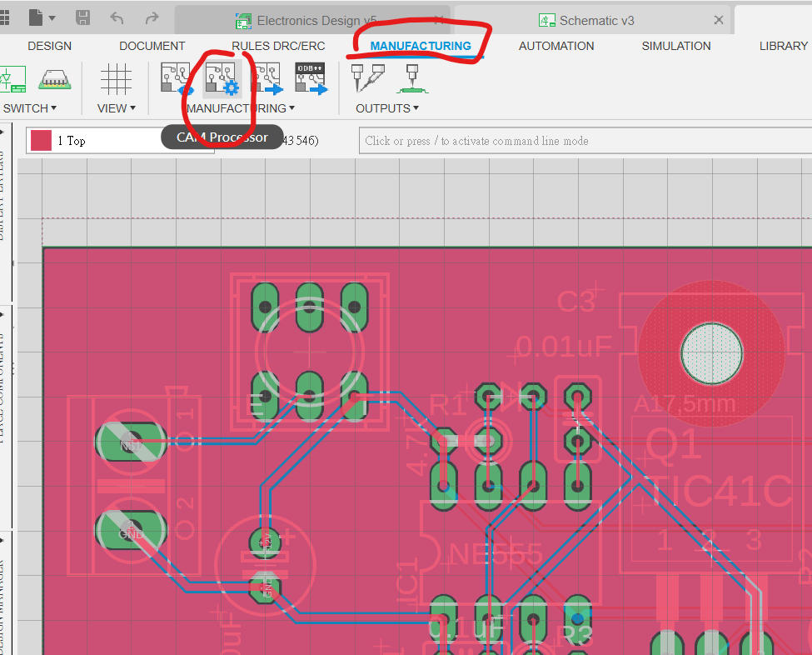The image size is (812, 655).
Task: Click the red 1 Top layer swatch
Action: 41,141
